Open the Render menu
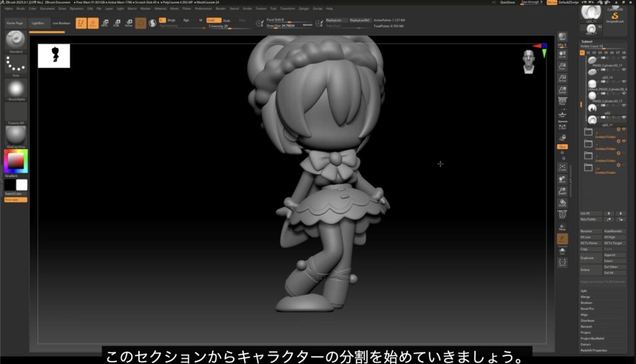The width and height of the screenshot is (636, 364). coord(220,9)
